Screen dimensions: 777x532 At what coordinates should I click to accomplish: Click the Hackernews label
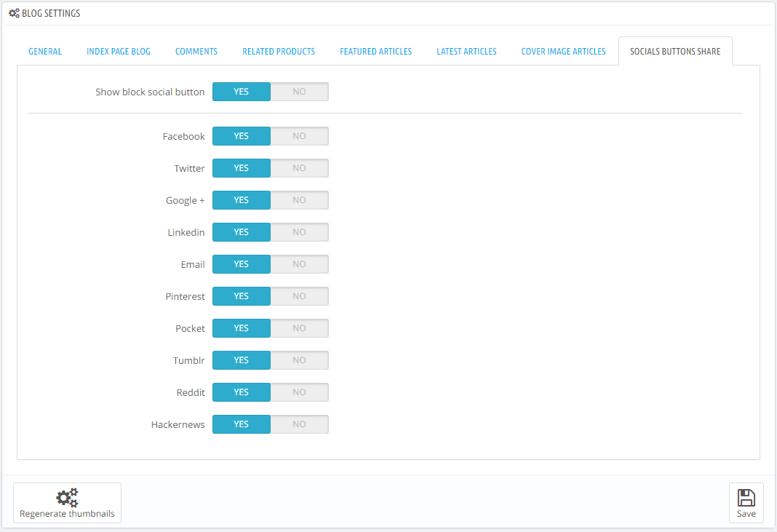tap(178, 424)
